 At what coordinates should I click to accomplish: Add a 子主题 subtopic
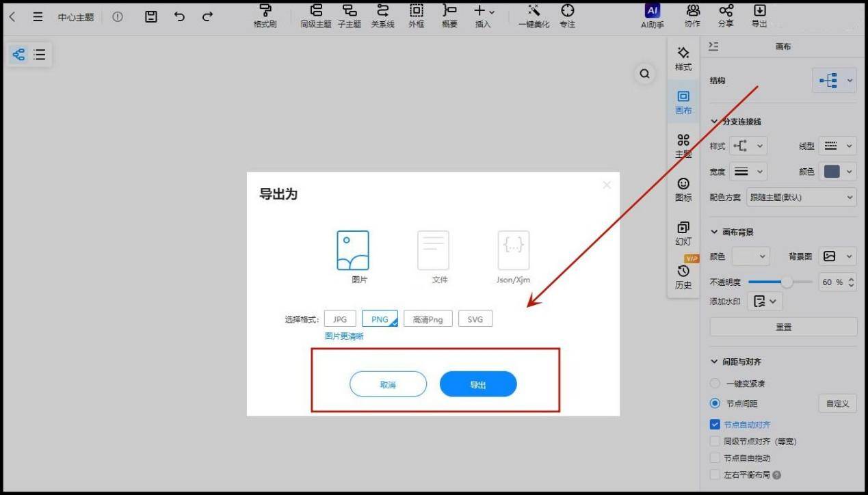pos(350,16)
